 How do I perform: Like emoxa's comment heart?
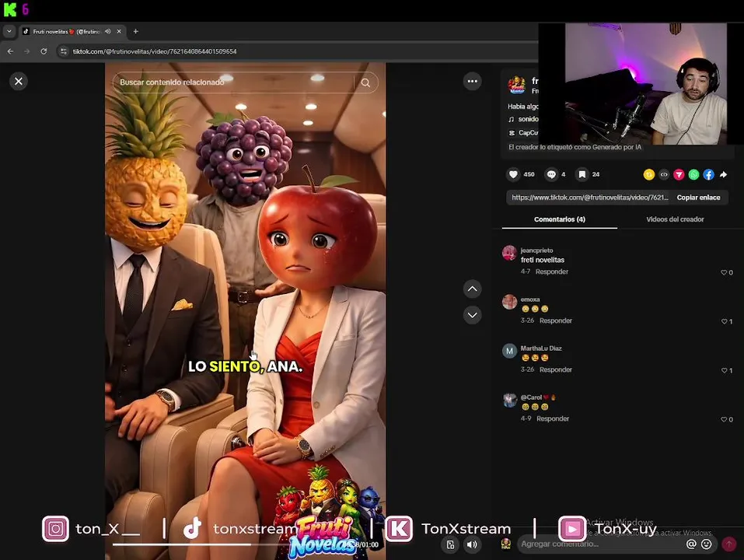coord(724,321)
